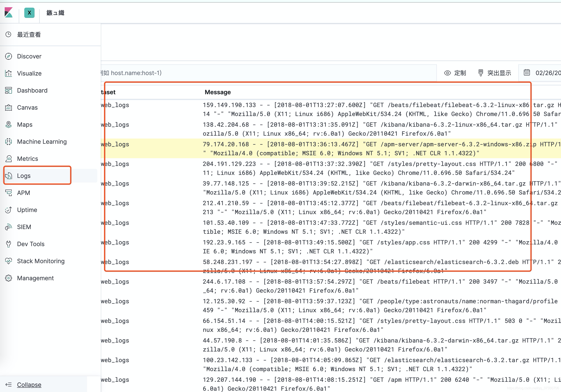Expand the 最近查看 recently viewed section

(x=29, y=35)
